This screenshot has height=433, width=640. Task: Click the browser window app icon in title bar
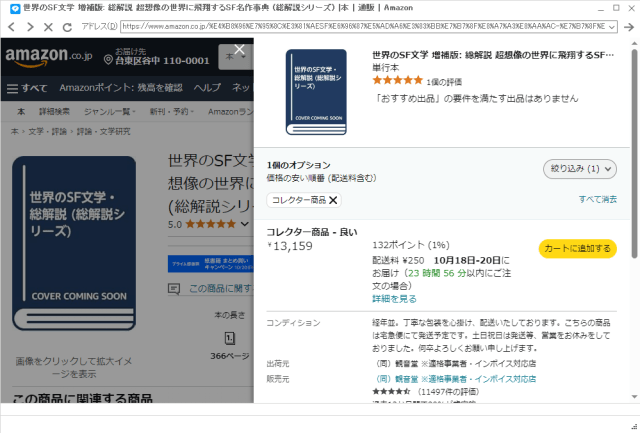point(15,8)
